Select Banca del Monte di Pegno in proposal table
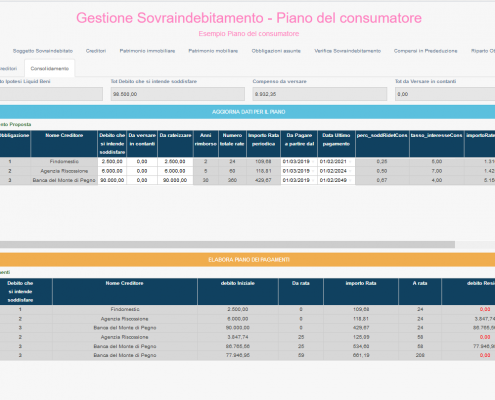 (64, 180)
